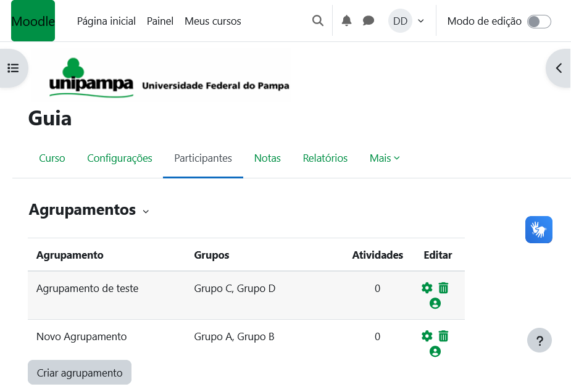Open the messages chat bubble icon
Image resolution: width=571 pixels, height=392 pixels.
pyautogui.click(x=369, y=21)
